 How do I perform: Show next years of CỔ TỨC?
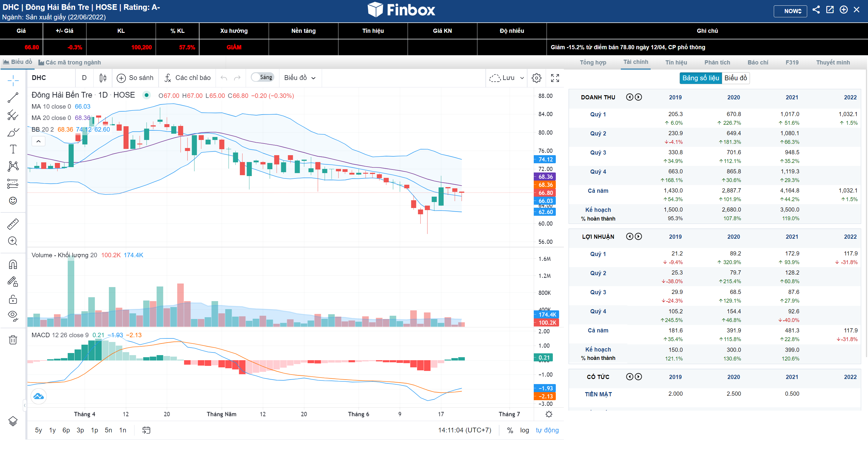638,377
